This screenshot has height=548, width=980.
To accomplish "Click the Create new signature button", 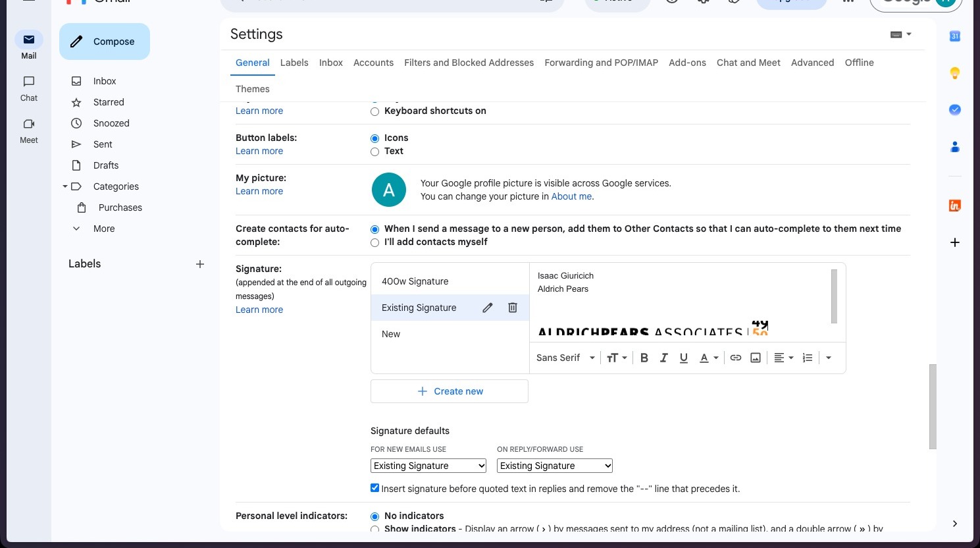I will click(x=450, y=391).
